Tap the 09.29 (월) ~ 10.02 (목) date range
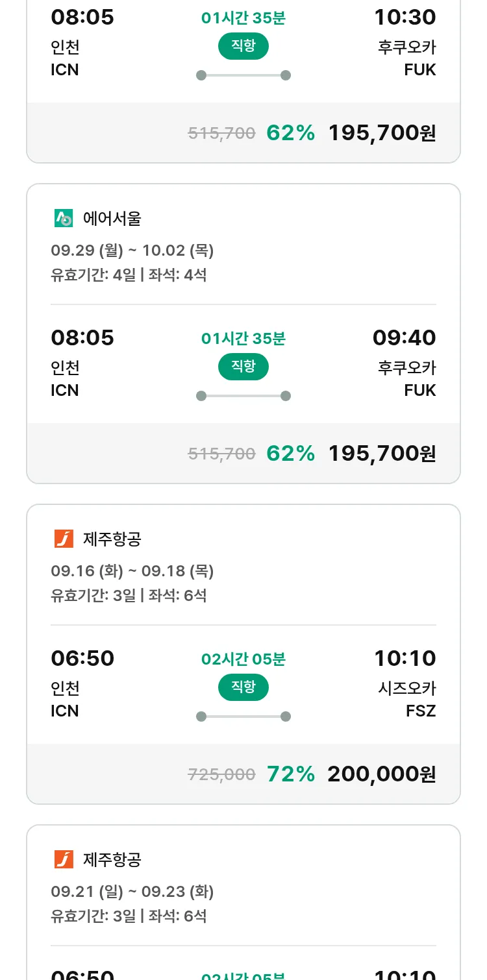487x980 pixels. [132, 251]
